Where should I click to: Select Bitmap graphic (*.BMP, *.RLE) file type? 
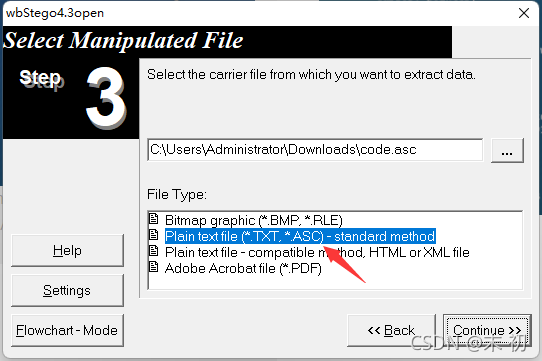(254, 220)
